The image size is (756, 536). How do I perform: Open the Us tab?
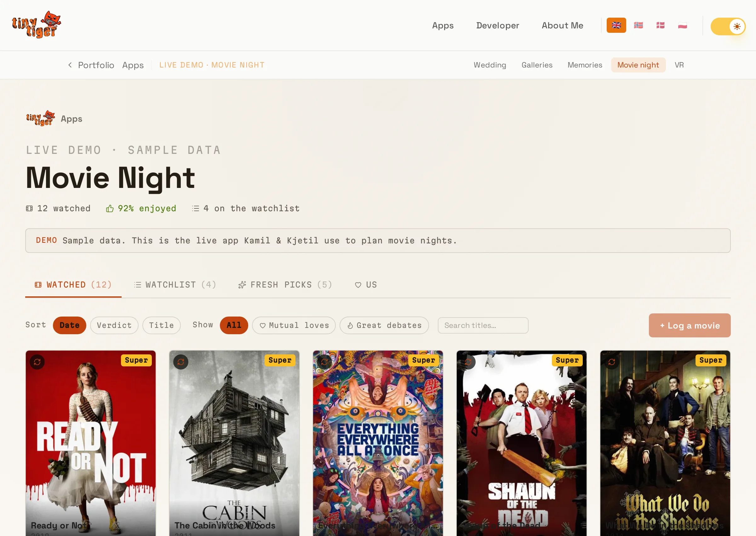(366, 284)
